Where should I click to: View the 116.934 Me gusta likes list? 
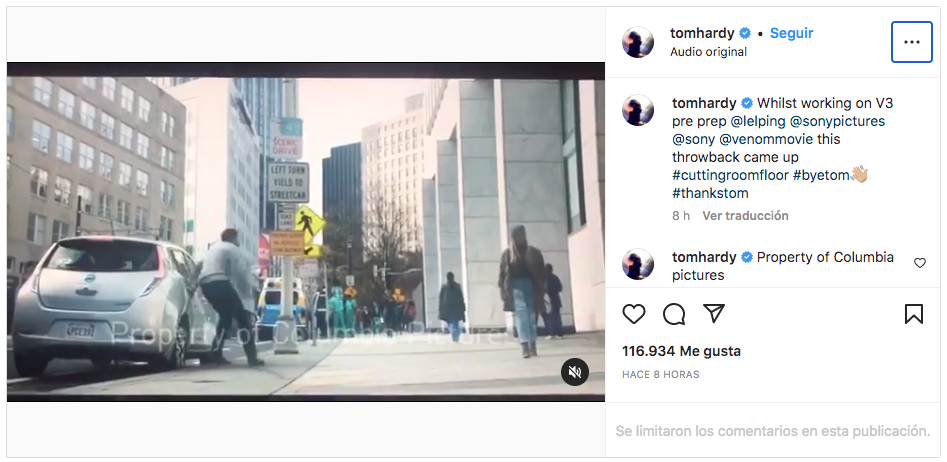click(x=681, y=351)
